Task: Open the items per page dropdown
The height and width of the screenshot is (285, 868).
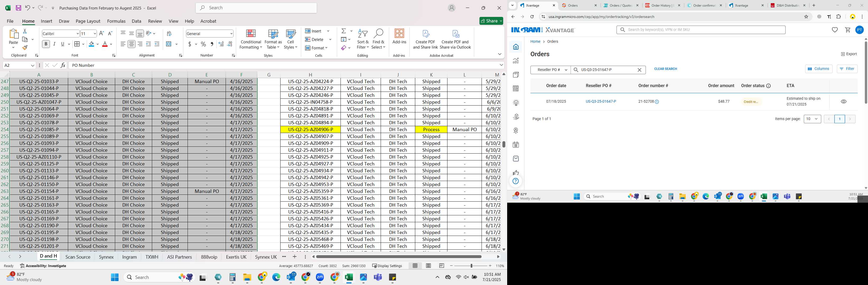Action: coord(812,119)
